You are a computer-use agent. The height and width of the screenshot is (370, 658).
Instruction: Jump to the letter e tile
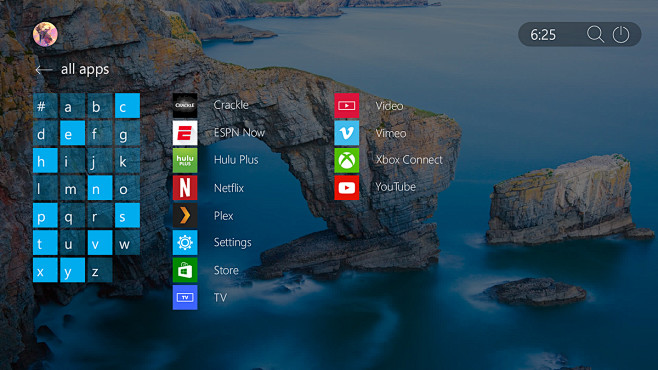point(73,133)
